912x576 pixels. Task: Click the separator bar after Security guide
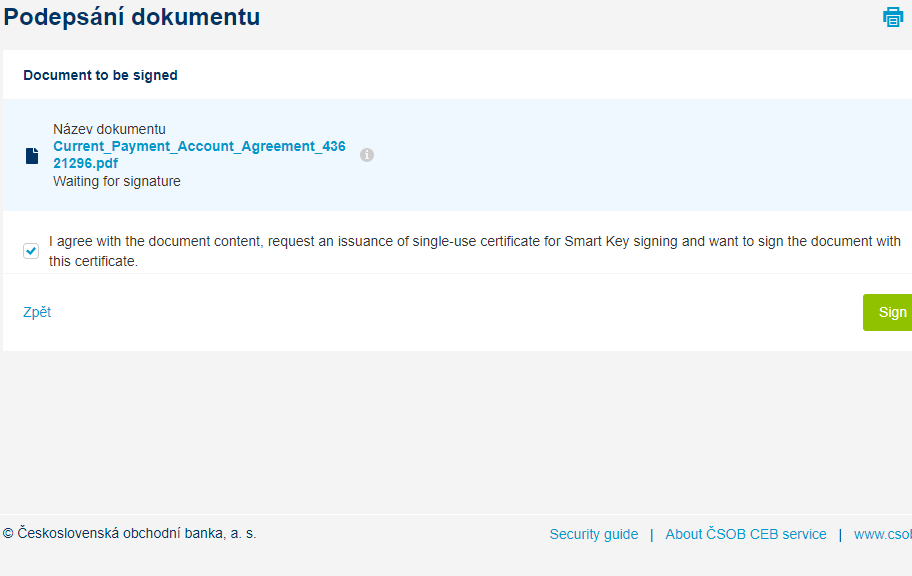pos(651,535)
